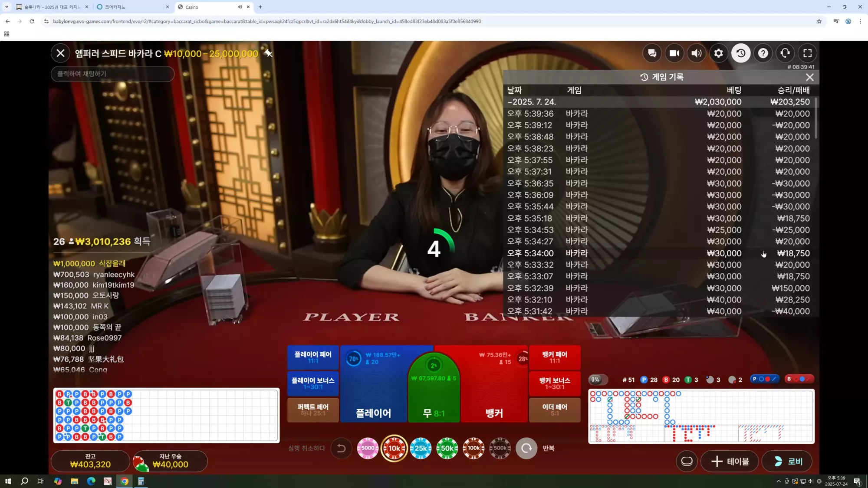Screen dimensions: 868x488
Task: Click the pin icon beside table name
Action: click(x=269, y=53)
